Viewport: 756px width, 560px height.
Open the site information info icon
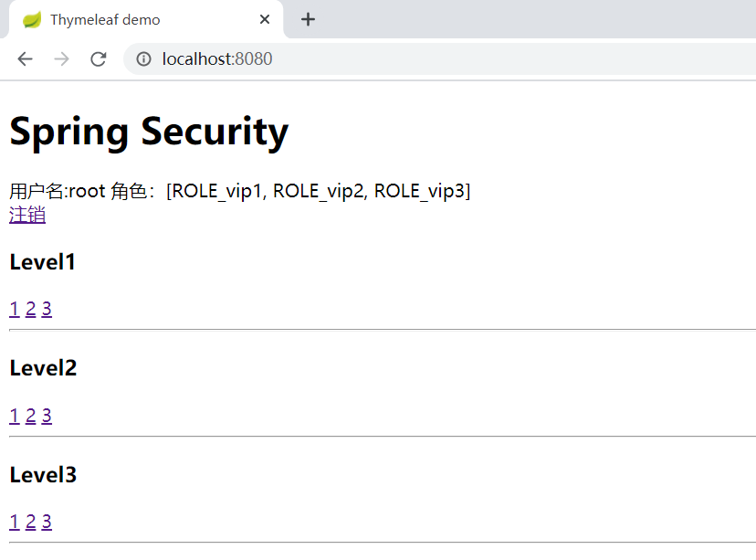point(144,58)
